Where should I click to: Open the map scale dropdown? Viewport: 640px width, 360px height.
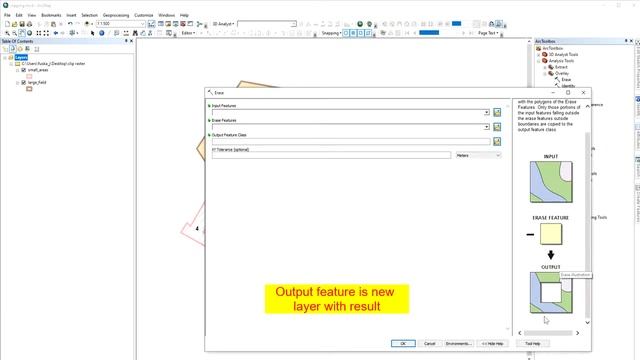tap(142, 24)
